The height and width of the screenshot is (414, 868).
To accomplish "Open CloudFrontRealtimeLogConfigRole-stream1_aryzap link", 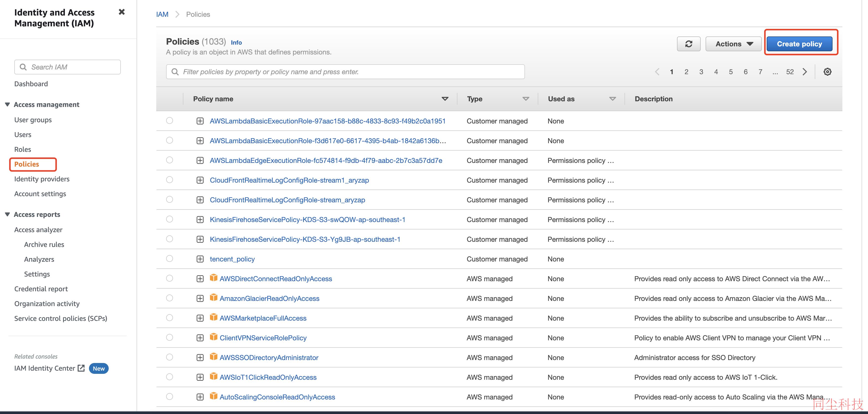I will coord(289,180).
